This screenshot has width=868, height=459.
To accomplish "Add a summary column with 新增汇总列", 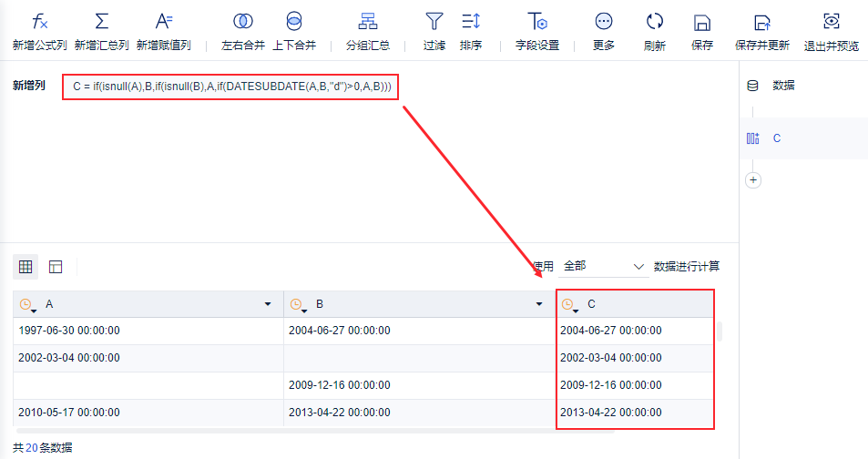I will click(101, 32).
